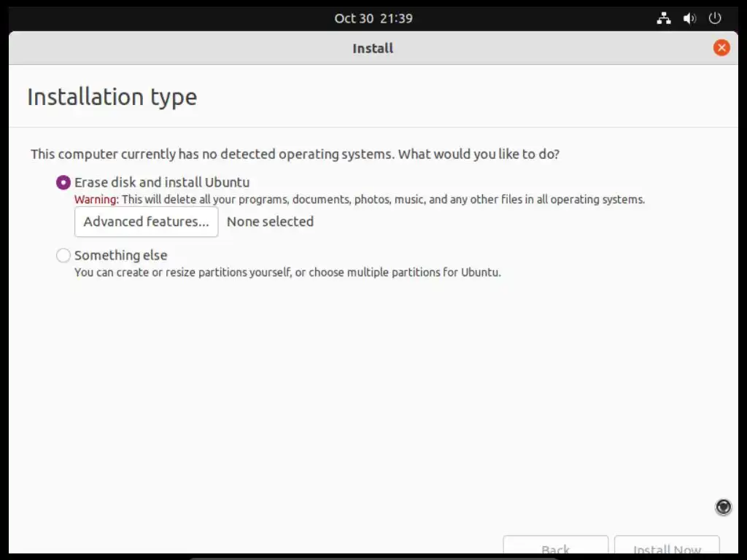
Task: Open the power menu icon
Action: click(715, 18)
